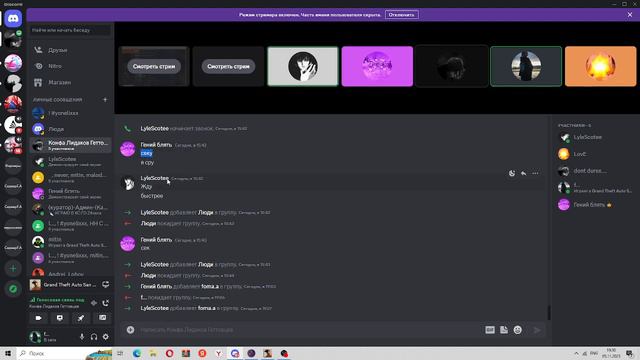Reply to the LyleScotee message

tap(523, 173)
